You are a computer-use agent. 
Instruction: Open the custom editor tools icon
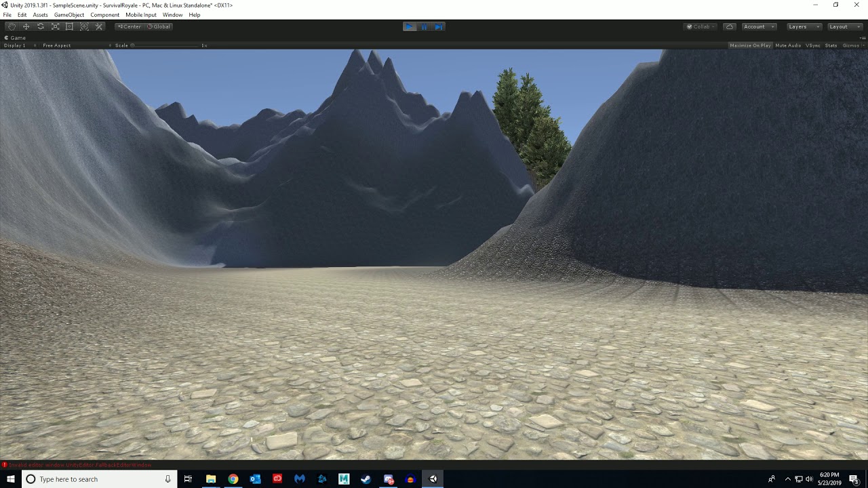pyautogui.click(x=99, y=26)
